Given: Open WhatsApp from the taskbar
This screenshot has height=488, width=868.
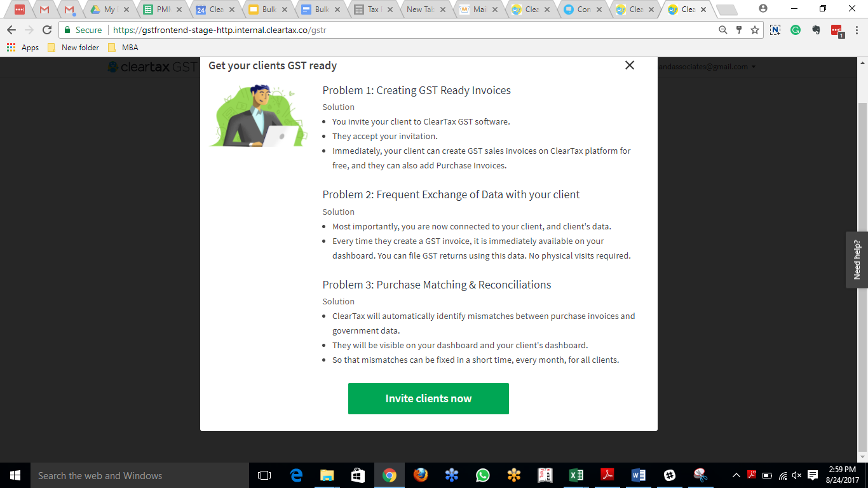Looking at the screenshot, I should [483, 475].
